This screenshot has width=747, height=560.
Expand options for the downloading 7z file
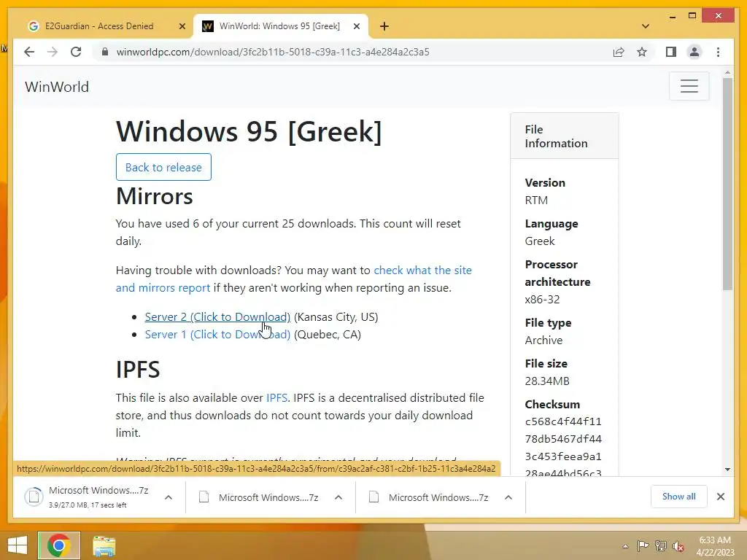pos(169,497)
